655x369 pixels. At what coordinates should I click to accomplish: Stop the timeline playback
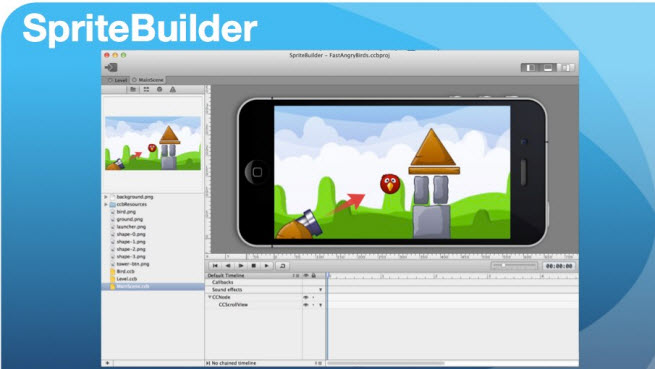click(x=254, y=266)
